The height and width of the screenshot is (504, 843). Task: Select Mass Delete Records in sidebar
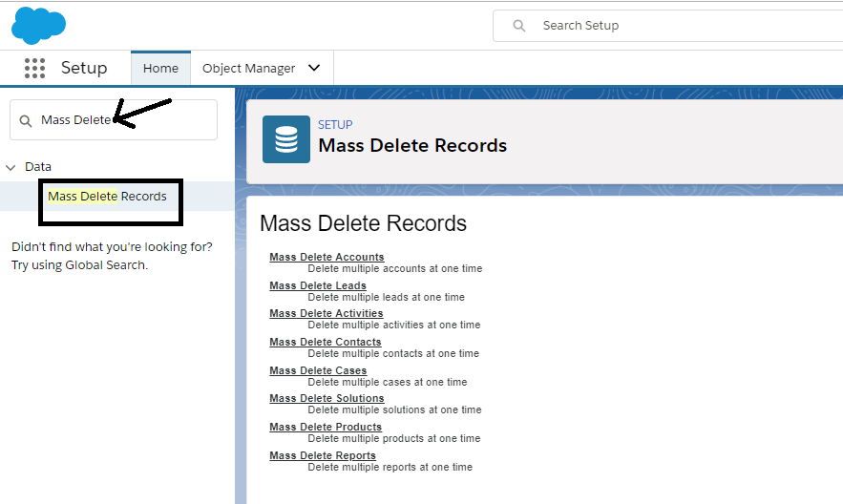[107, 197]
